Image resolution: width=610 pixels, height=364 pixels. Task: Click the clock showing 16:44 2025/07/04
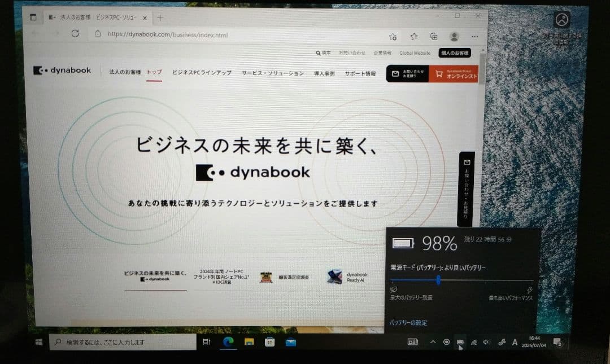coord(534,342)
